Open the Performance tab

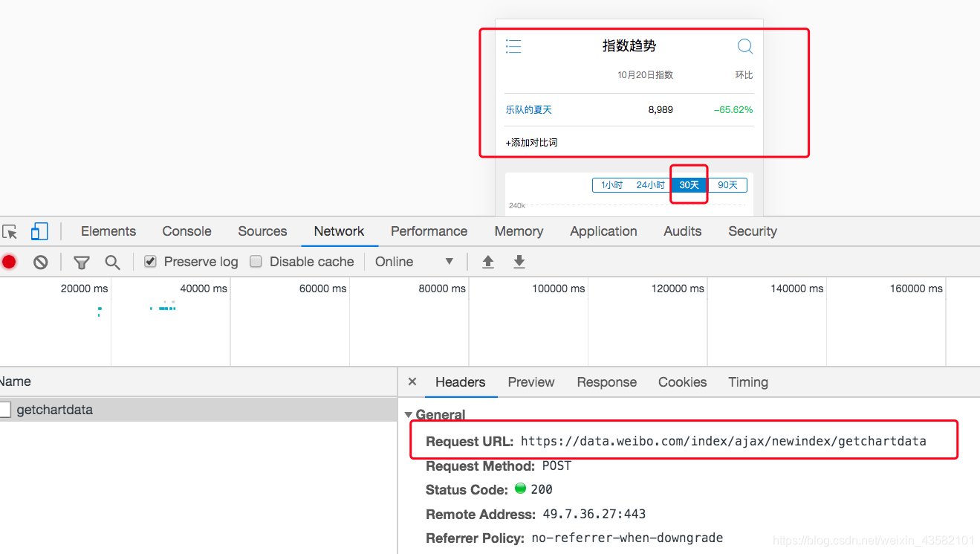pyautogui.click(x=429, y=231)
